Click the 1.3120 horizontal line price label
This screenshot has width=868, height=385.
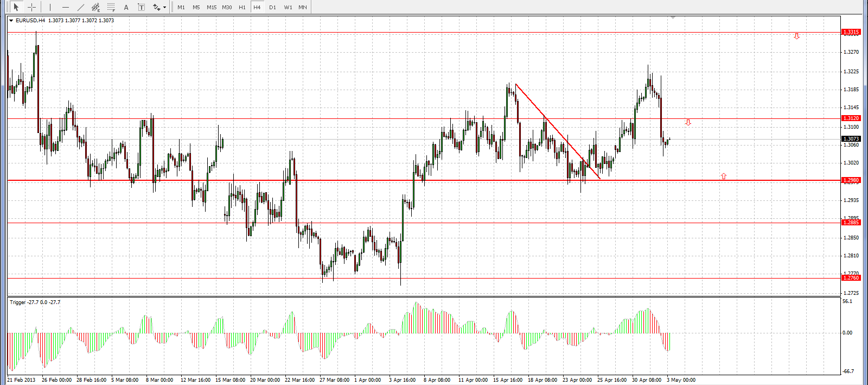[x=851, y=118]
